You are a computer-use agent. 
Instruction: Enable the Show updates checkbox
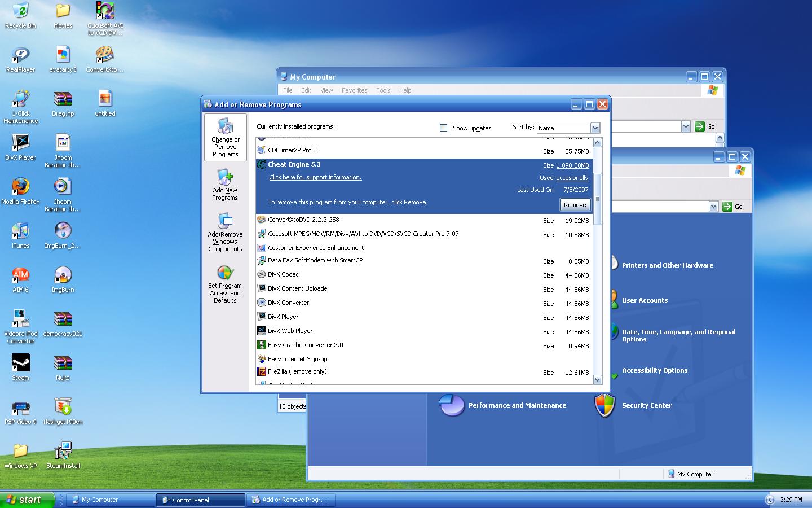[443, 128]
